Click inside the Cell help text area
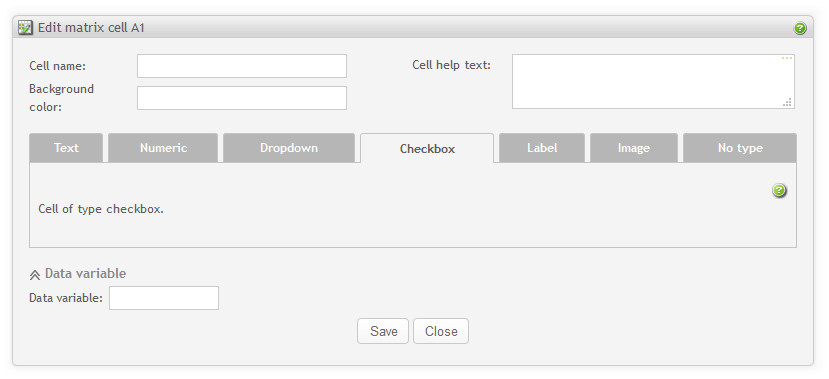The height and width of the screenshot is (379, 829). [653, 81]
